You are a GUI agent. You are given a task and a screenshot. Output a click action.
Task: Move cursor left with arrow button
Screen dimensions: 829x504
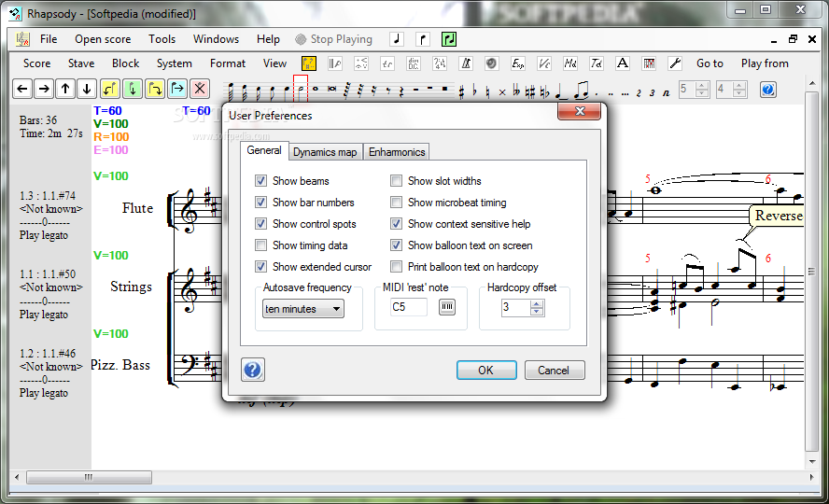pos(22,89)
